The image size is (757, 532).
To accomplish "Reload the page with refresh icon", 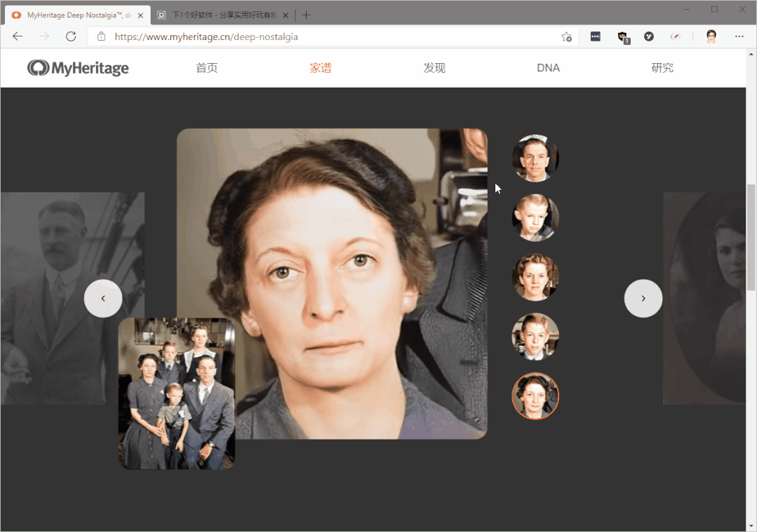I will [71, 36].
